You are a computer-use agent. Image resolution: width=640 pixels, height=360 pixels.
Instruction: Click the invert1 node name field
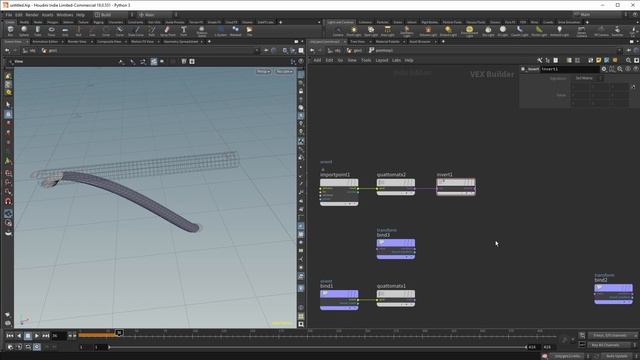point(570,69)
